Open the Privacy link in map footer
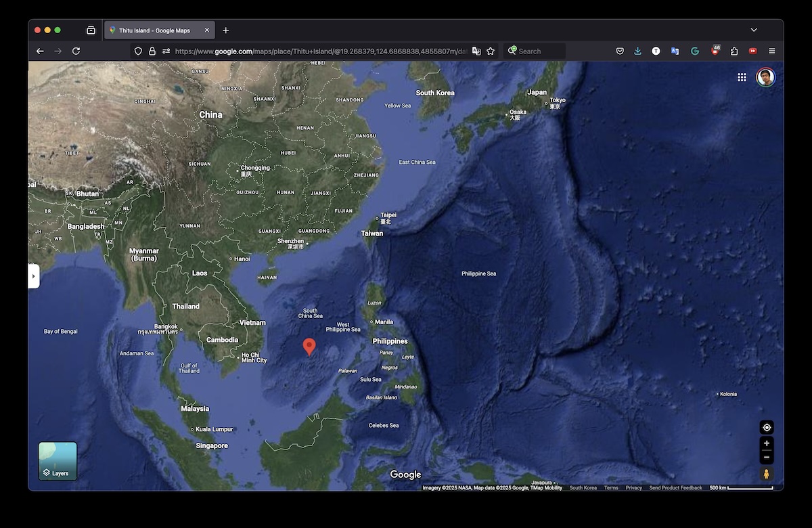This screenshot has width=812, height=528. (x=634, y=487)
